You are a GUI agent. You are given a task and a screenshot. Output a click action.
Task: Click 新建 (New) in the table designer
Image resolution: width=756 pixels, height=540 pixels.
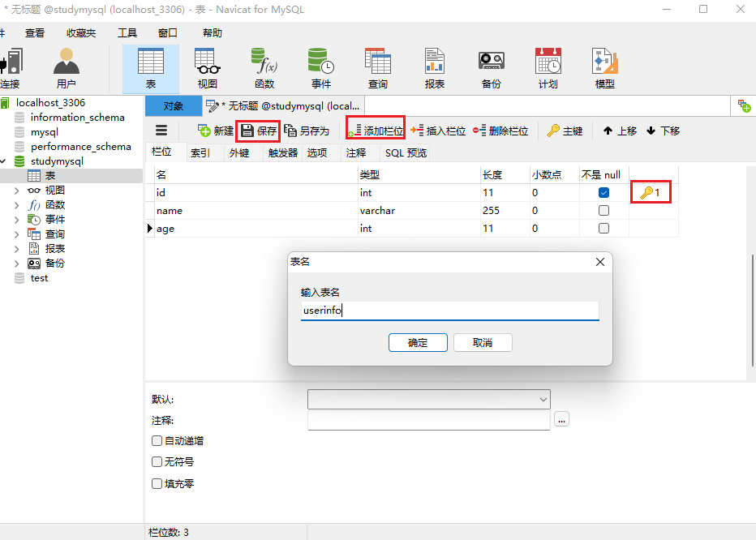coord(216,131)
